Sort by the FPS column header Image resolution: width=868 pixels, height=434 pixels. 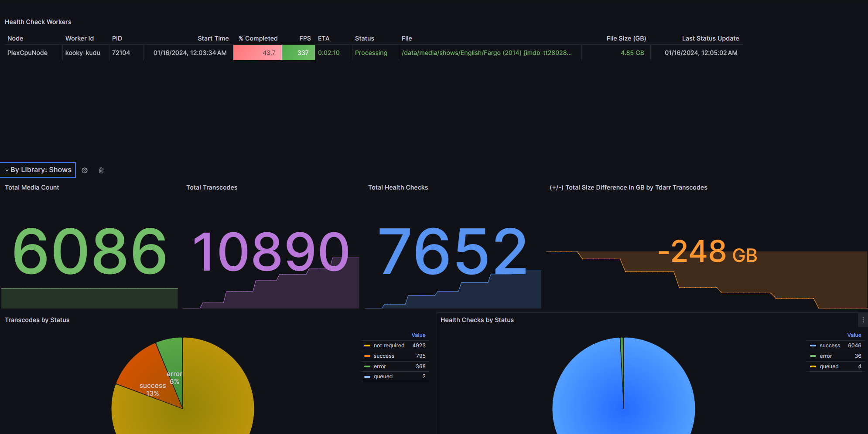[x=305, y=38]
